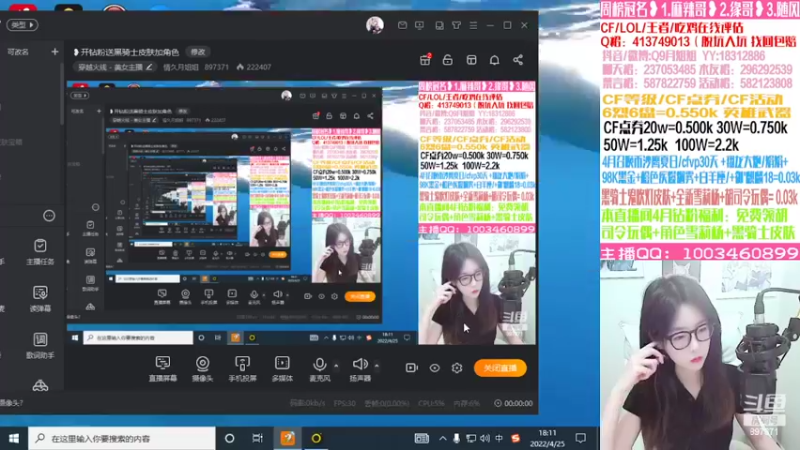Screen dimensions: 800x450
Task: Click the save disk icon in title bar
Action: click(439, 25)
